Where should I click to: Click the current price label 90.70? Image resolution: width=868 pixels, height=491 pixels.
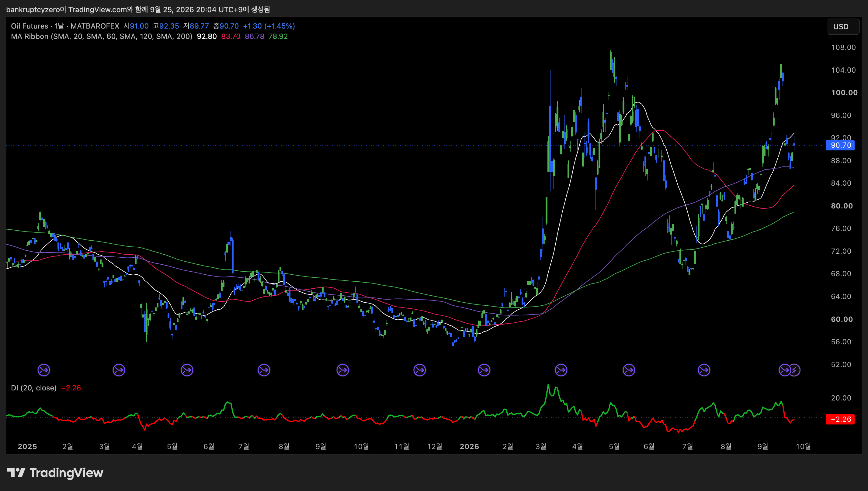click(840, 145)
